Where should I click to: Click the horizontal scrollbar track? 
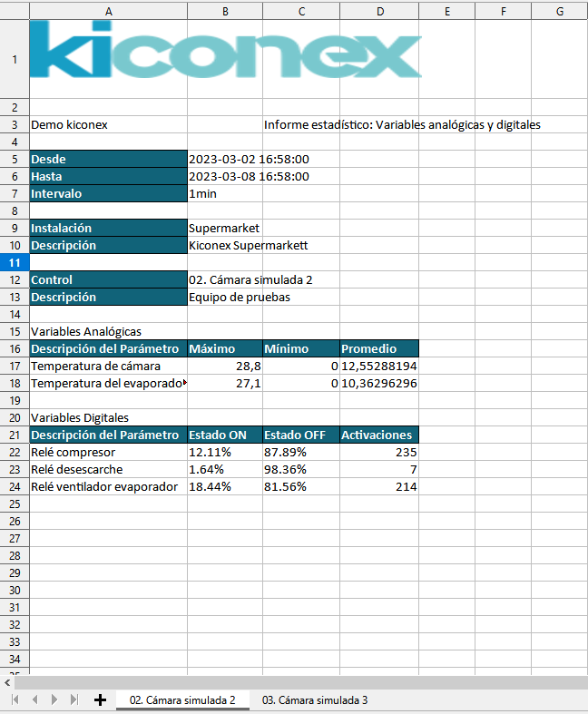point(299,682)
